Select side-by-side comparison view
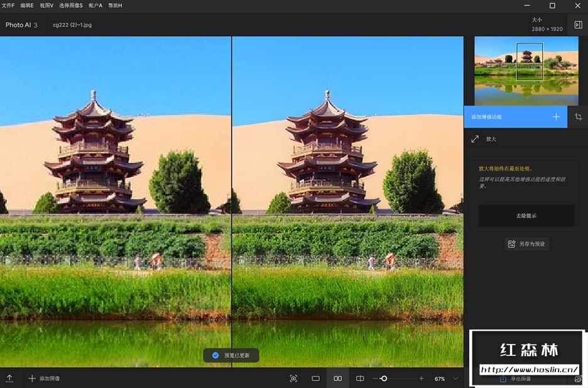The image size is (588, 388). pos(338,379)
